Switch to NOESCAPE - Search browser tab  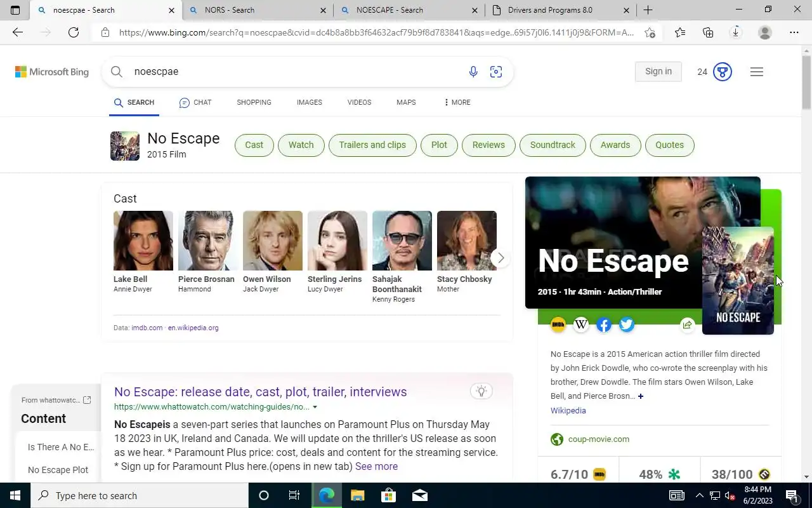pos(409,10)
